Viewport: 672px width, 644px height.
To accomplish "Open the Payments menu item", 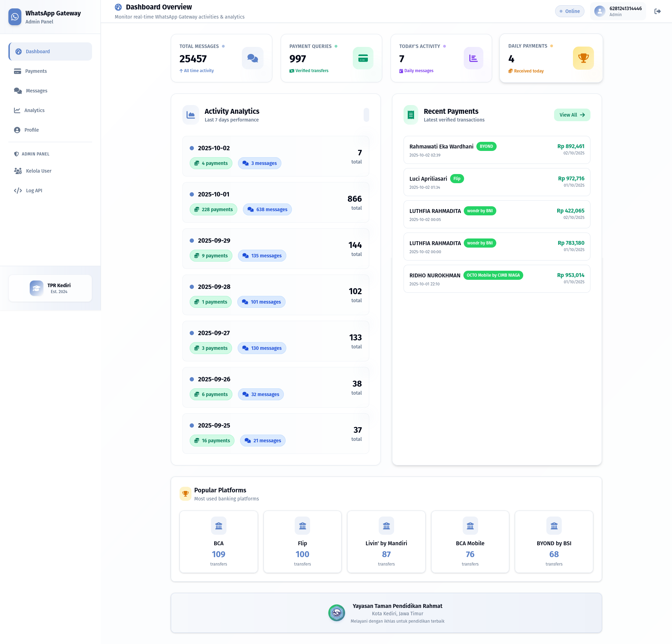I will (x=36, y=71).
